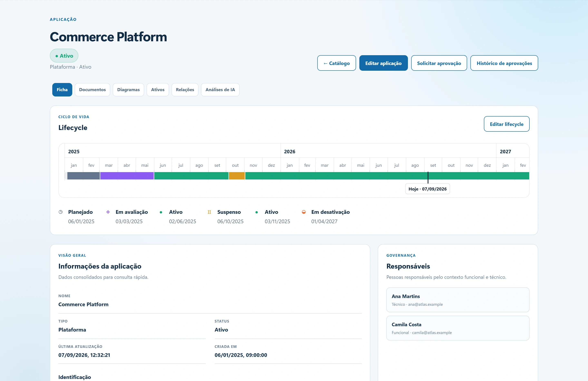Click the Commerce Platform page title
This screenshot has height=381, width=588.
pos(108,37)
